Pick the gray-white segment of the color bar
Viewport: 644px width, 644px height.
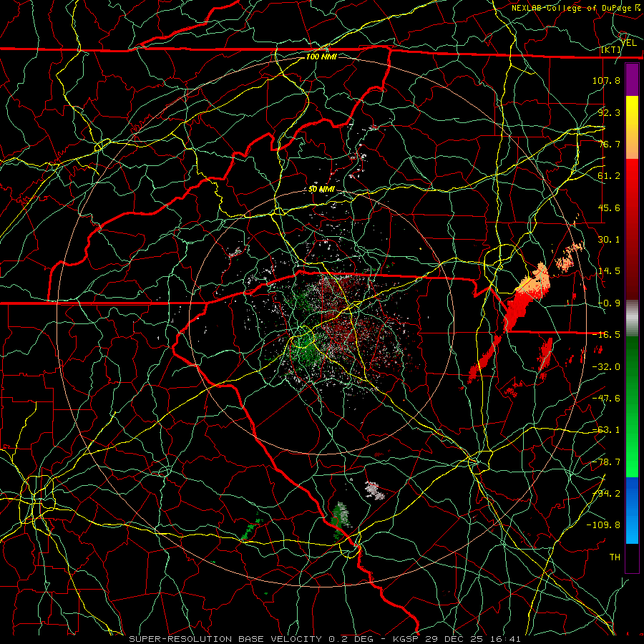[632, 318]
